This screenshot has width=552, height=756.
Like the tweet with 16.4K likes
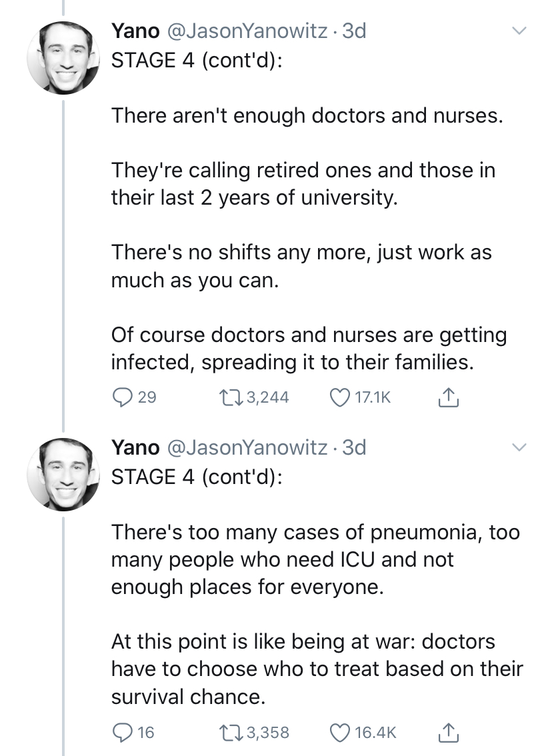point(341,732)
